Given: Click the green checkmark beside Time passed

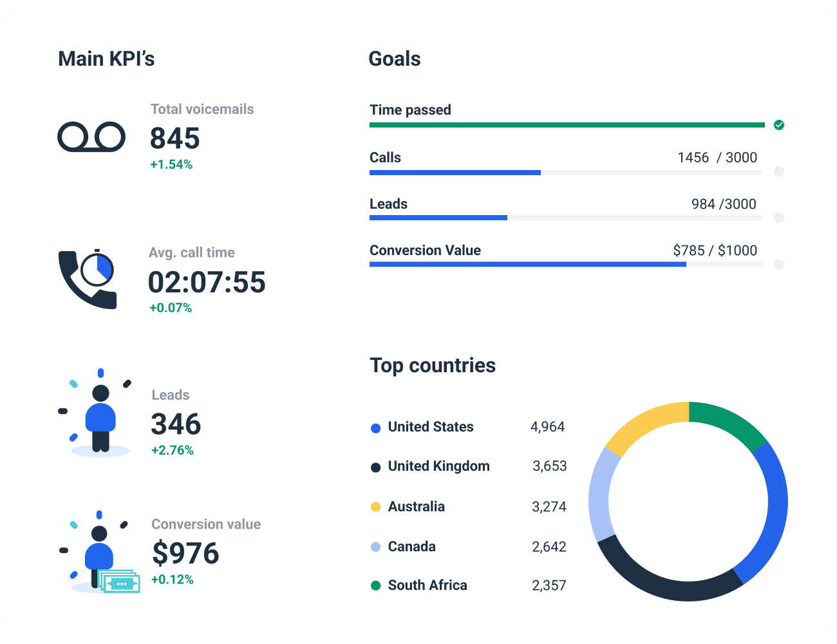Looking at the screenshot, I should 779,124.
